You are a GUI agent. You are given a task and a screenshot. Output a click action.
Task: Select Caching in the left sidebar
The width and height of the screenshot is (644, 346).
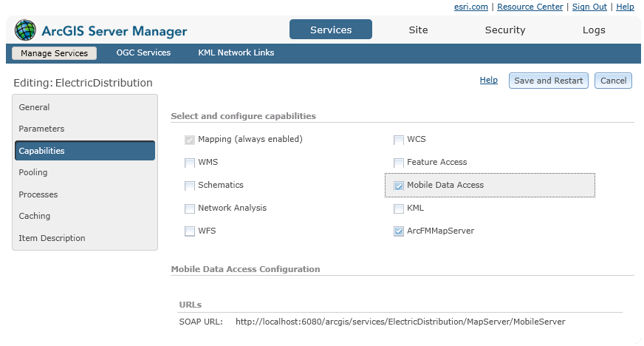(35, 216)
